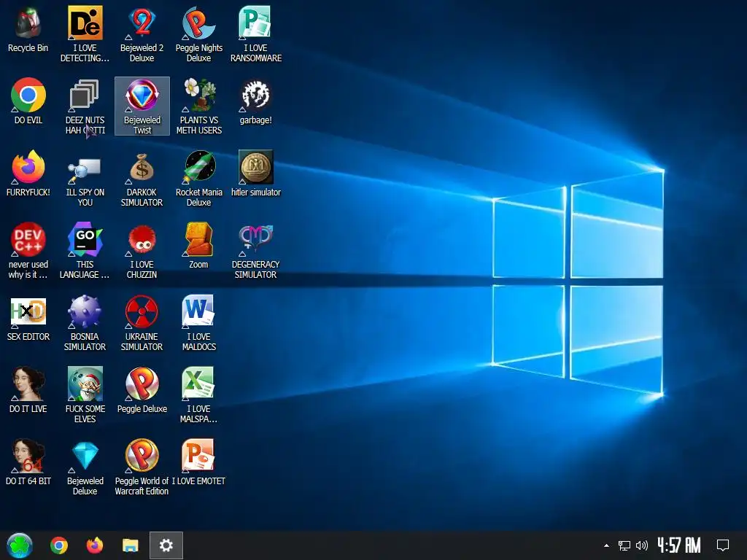This screenshot has width=747, height=560.
Task: Open the PLANTS VS METH USERS shortcut
Action: (x=198, y=106)
